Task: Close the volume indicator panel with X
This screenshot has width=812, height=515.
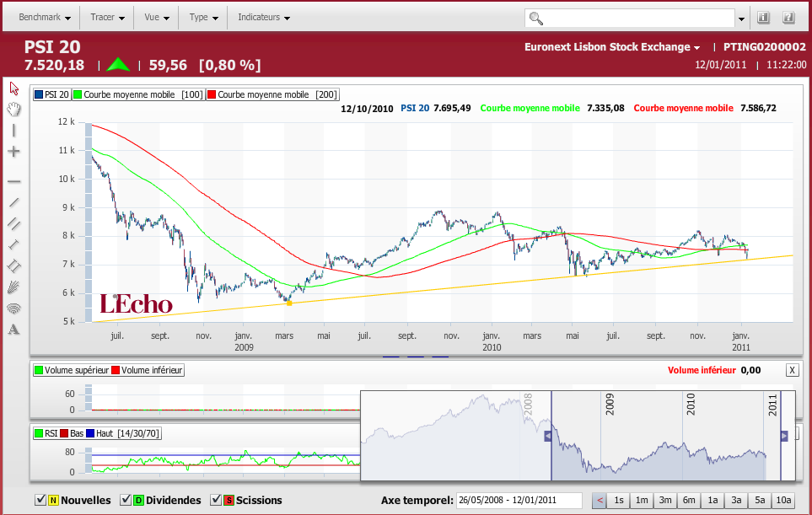Action: [792, 370]
